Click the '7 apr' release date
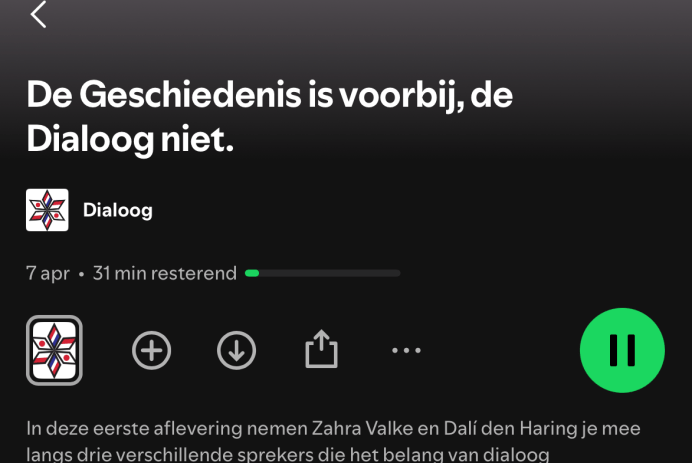Image resolution: width=692 pixels, height=463 pixels. click(48, 274)
